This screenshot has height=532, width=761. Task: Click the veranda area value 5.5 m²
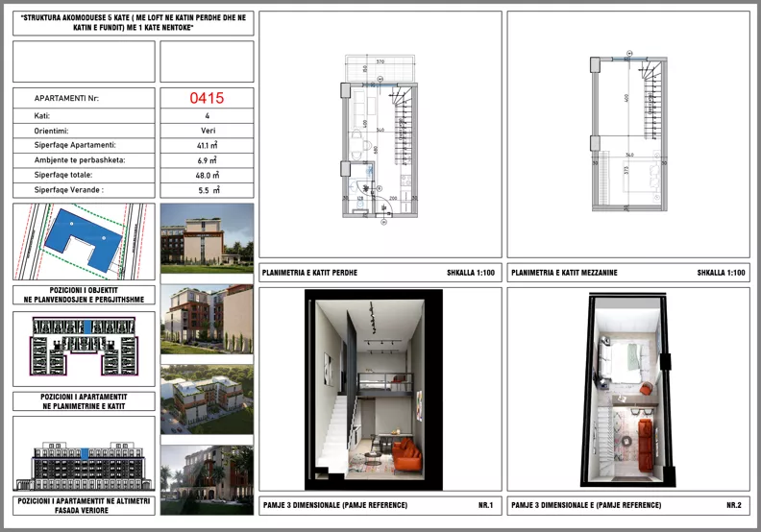[x=209, y=190]
